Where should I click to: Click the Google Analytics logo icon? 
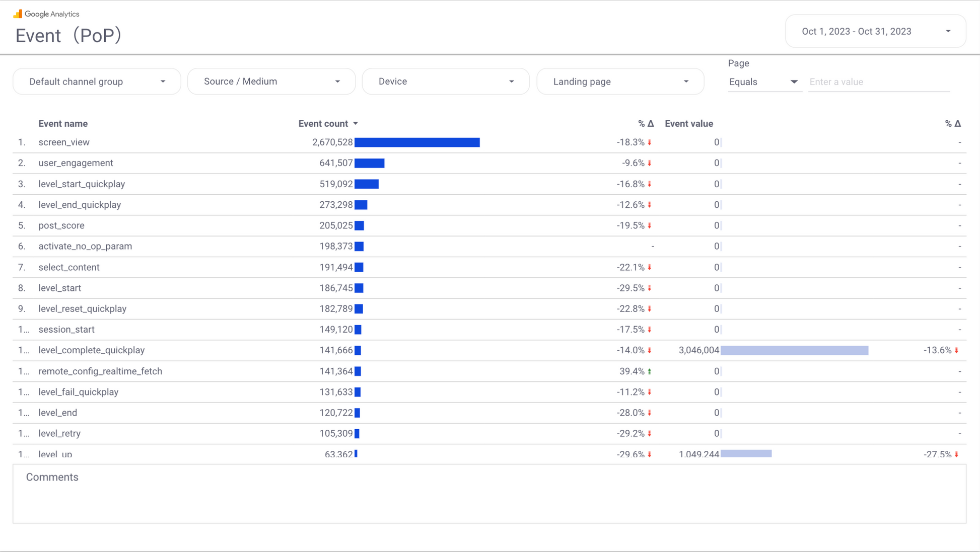tap(18, 14)
